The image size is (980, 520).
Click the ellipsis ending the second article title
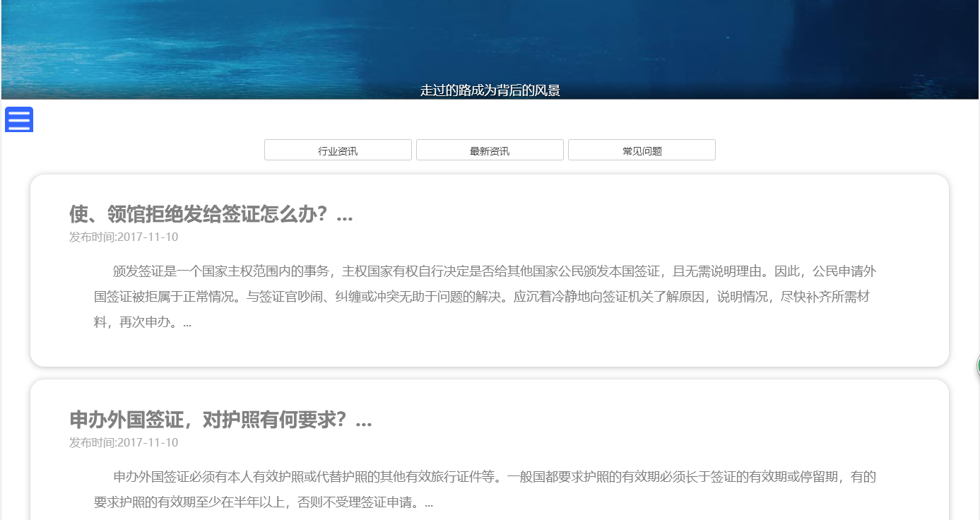(363, 420)
